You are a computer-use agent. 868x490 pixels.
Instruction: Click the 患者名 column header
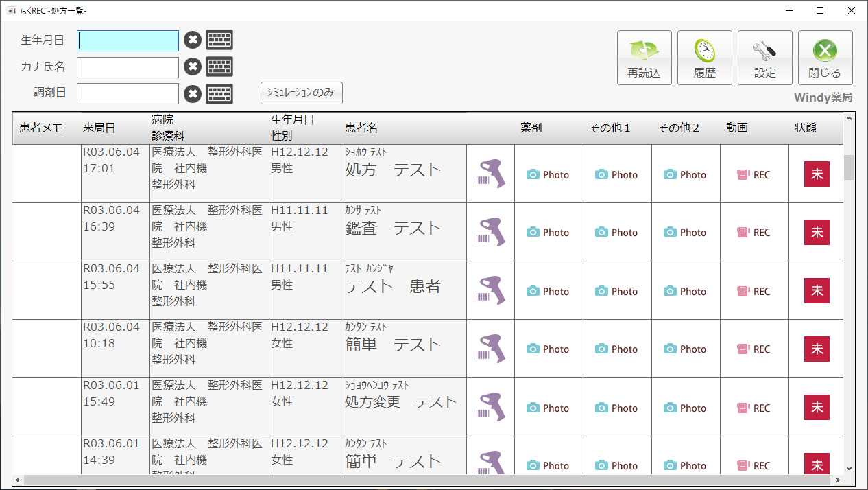[361, 128]
